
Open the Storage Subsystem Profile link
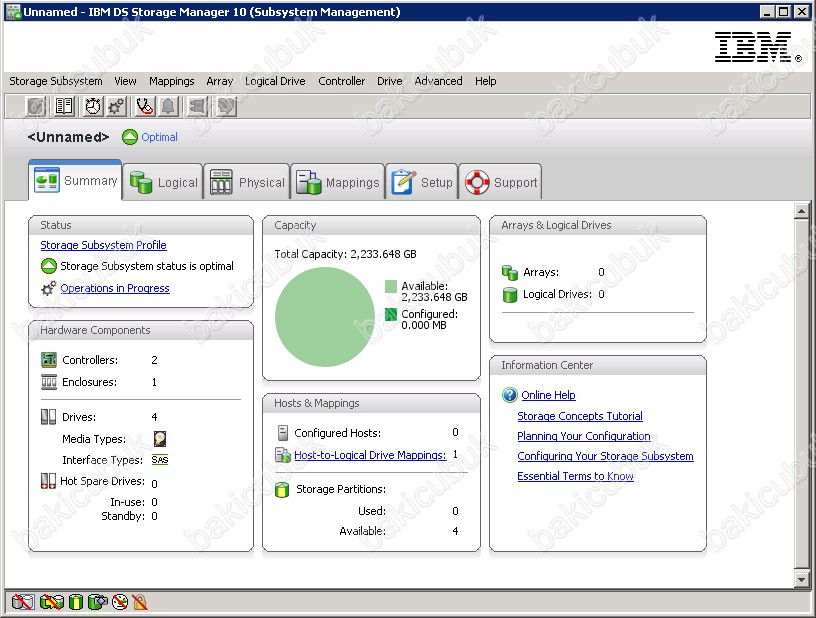tap(103, 245)
